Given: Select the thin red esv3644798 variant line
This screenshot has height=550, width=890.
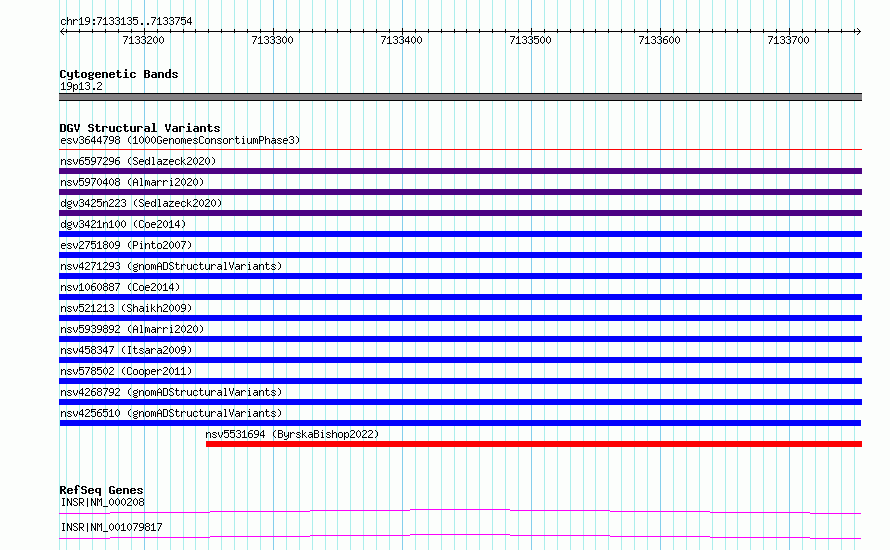Looking at the screenshot, I should [x=460, y=150].
